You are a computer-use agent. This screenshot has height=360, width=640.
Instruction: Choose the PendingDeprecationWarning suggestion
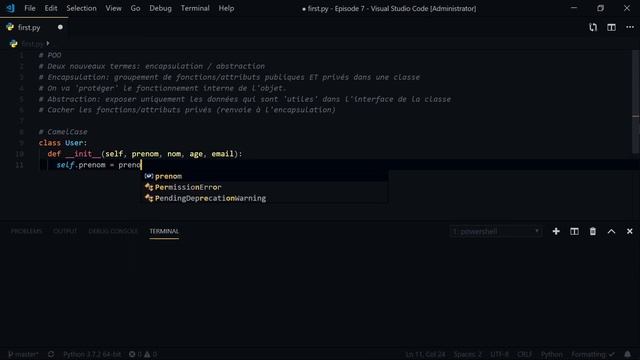(264, 198)
